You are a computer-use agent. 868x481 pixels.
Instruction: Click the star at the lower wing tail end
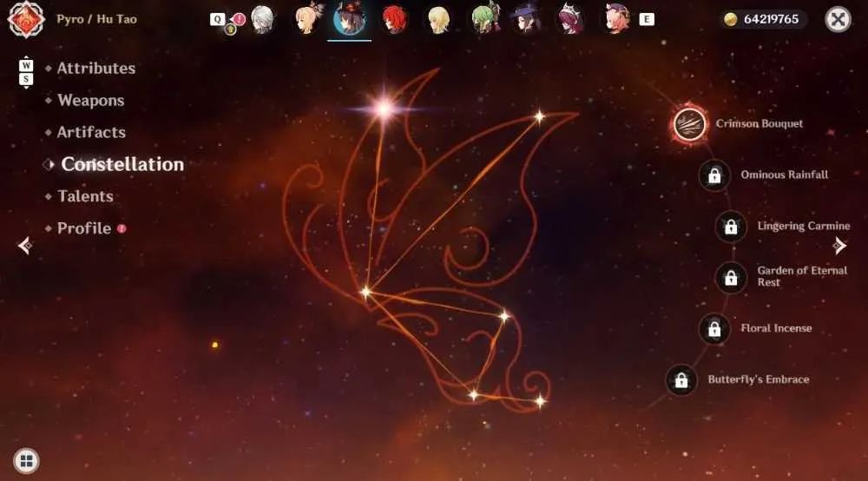coord(540,401)
